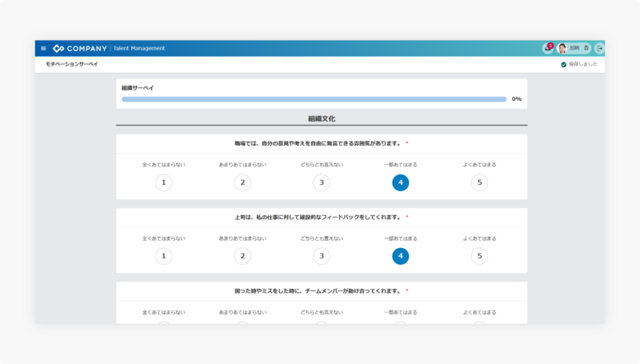Select rating 1 for the supervisor feedback question
The width and height of the screenshot is (640, 364).
(163, 256)
